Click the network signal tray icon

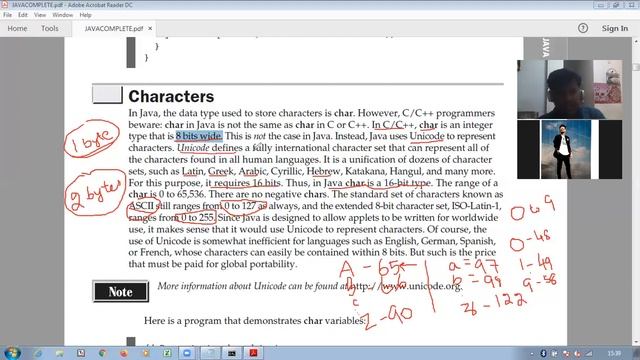click(589, 353)
